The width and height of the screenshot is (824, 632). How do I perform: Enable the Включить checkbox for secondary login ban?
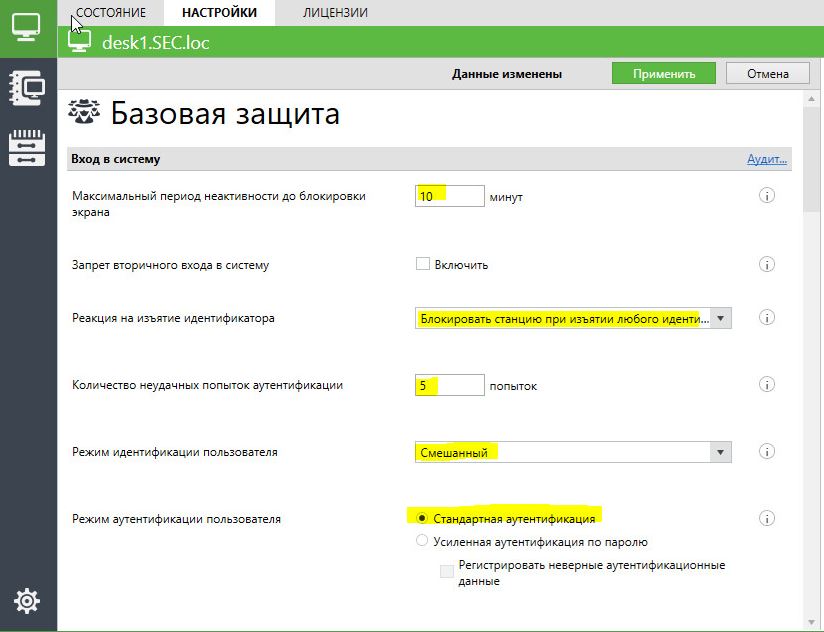pyautogui.click(x=423, y=264)
